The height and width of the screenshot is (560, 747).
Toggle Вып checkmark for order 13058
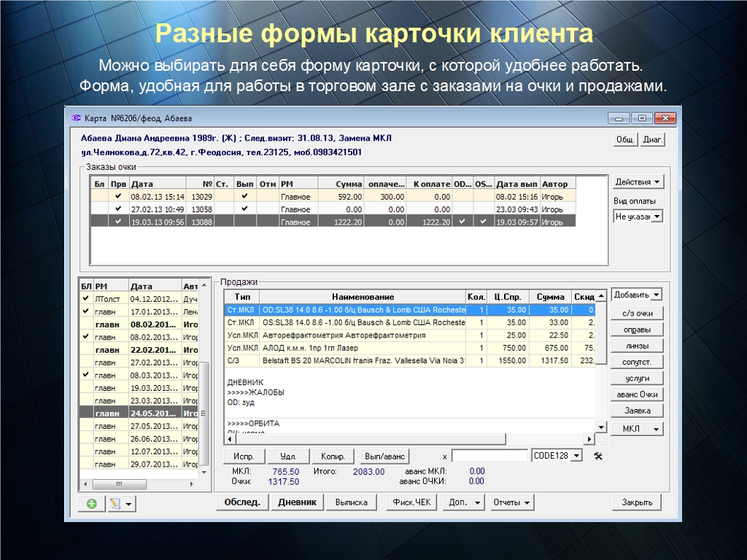tap(245, 209)
